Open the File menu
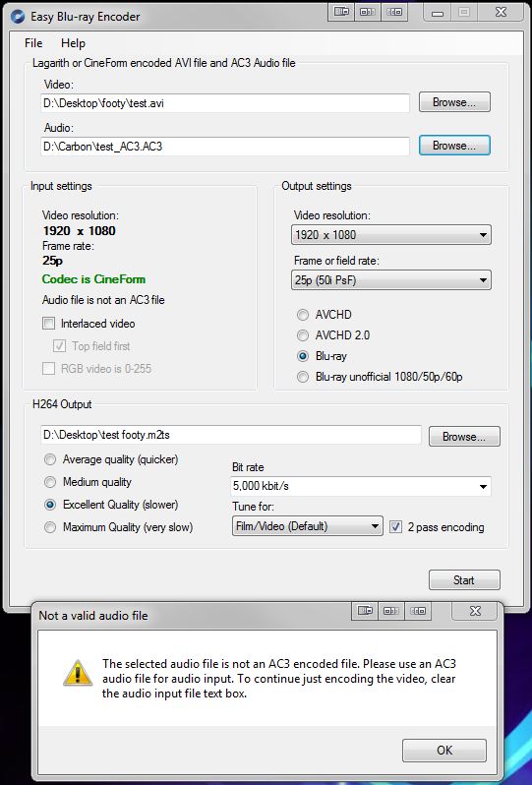 pos(33,43)
